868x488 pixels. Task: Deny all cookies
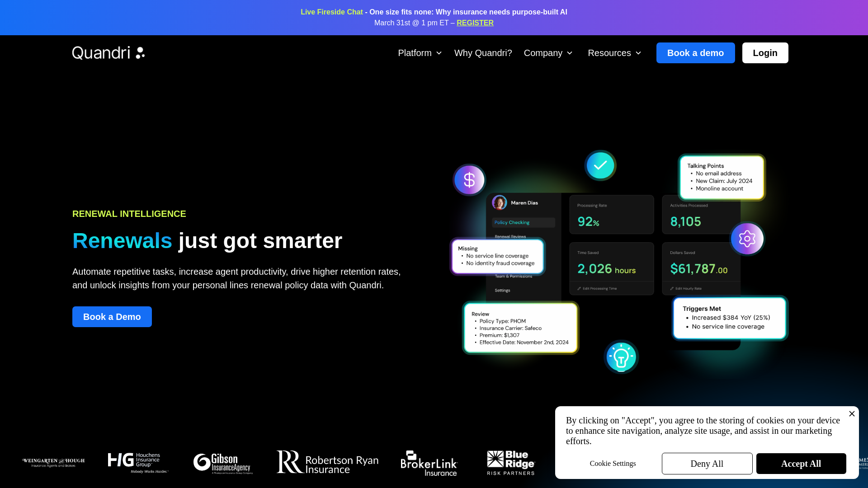pos(707,464)
